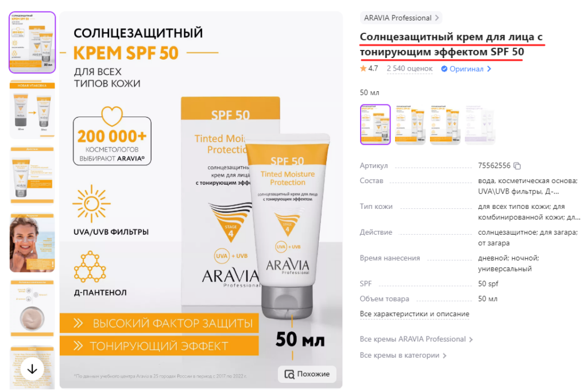Image resolution: width=588 pixels, height=392 pixels.
Task: Copy the article number 75562556 icon
Action: (517, 166)
